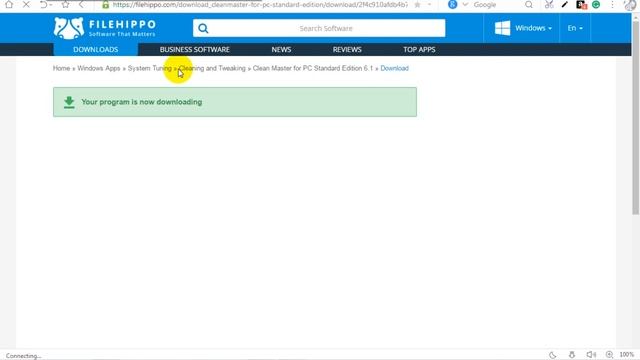Click the zoom magnifier icon in status bar

(x=609, y=355)
